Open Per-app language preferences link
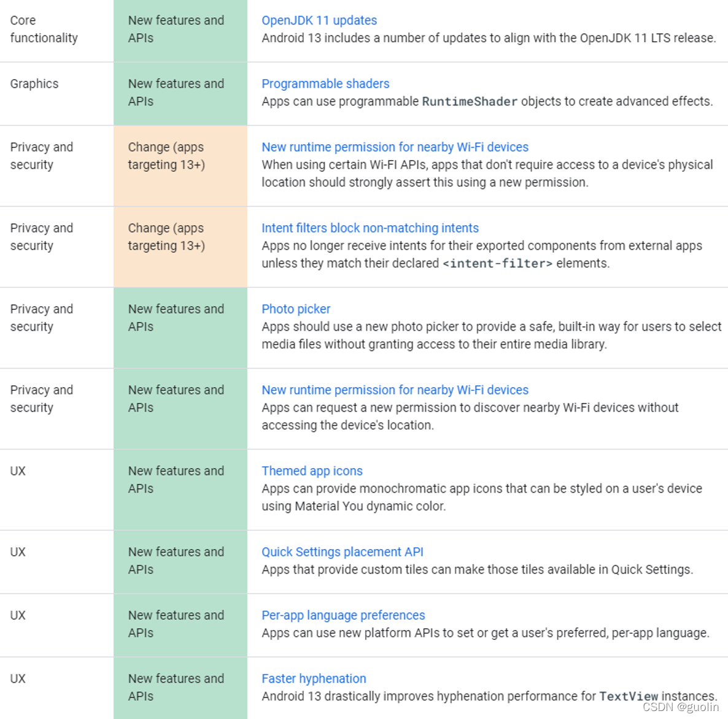Viewport: 728px width, 719px height. tap(343, 615)
